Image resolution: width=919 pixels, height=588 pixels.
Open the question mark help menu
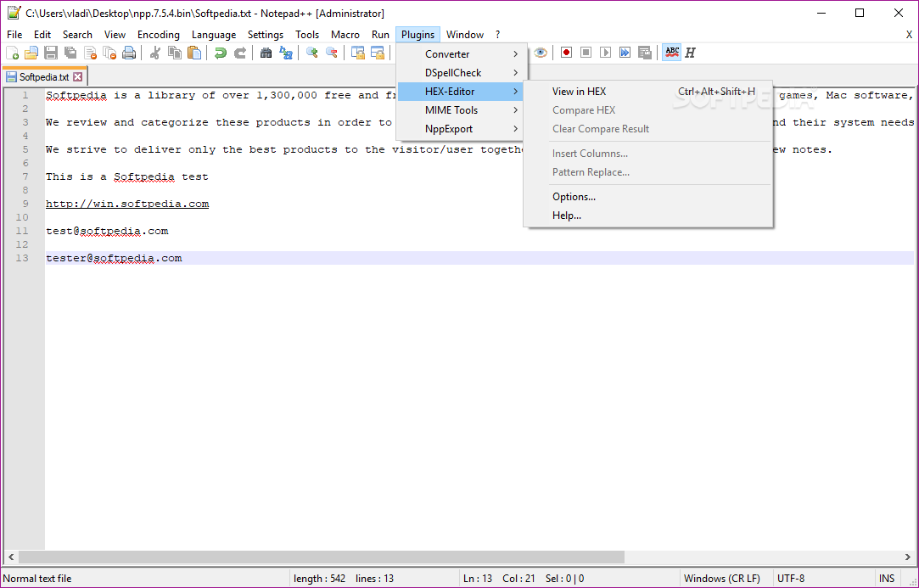click(x=497, y=35)
